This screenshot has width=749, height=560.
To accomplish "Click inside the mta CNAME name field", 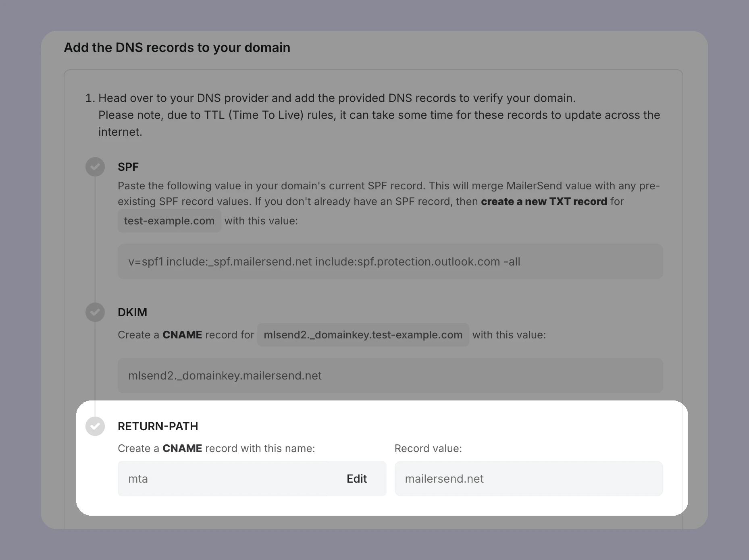I will point(202,479).
